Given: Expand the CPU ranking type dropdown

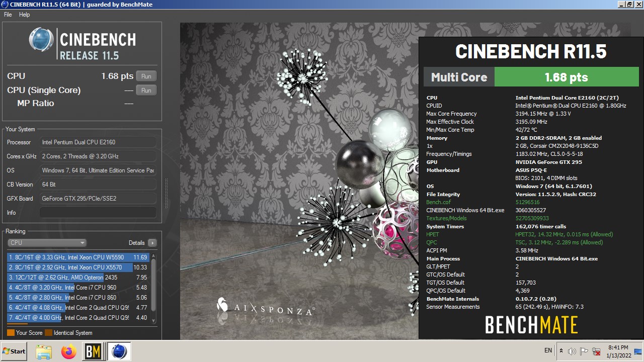Looking at the screenshot, I should [47, 243].
